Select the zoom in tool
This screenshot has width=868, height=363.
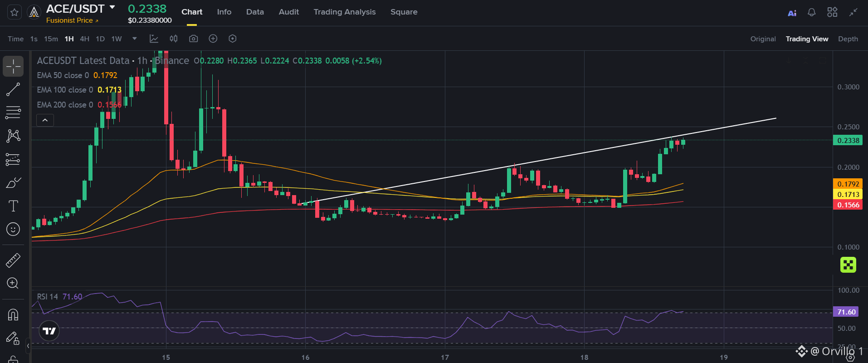(x=13, y=283)
